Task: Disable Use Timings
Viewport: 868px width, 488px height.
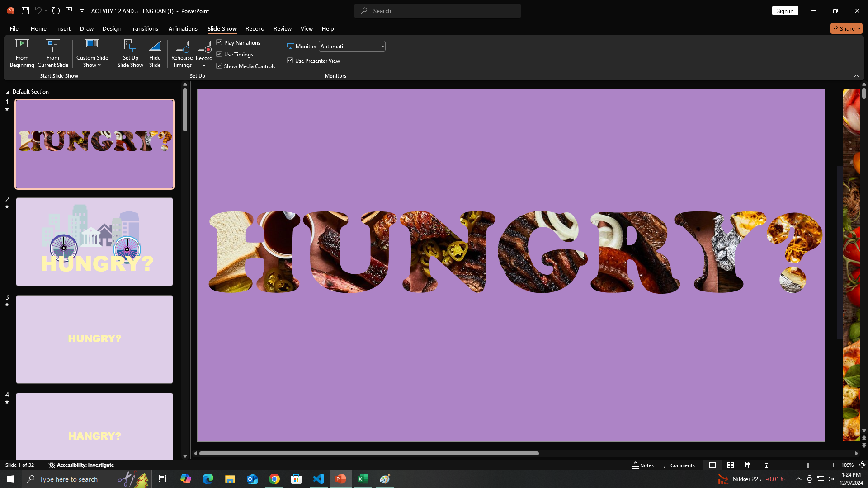Action: click(219, 54)
